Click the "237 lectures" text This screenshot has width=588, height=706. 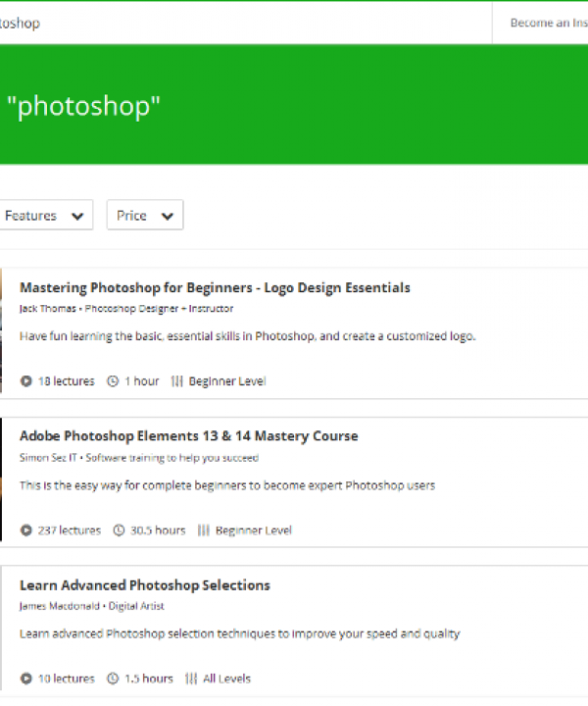[x=70, y=530]
